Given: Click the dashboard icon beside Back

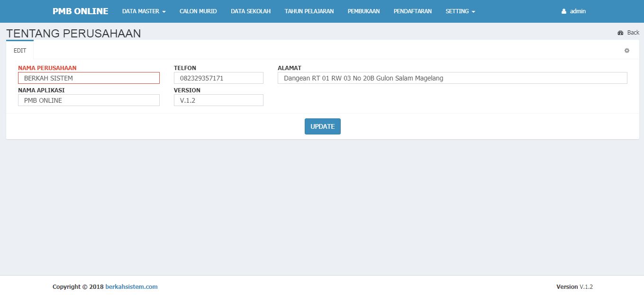Looking at the screenshot, I should [x=620, y=33].
